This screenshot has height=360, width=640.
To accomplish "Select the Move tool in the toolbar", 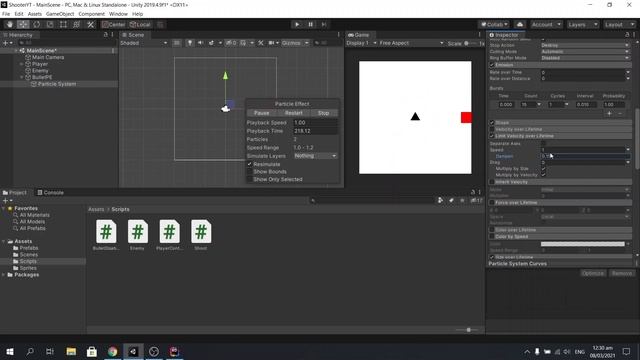I will coord(23,24).
